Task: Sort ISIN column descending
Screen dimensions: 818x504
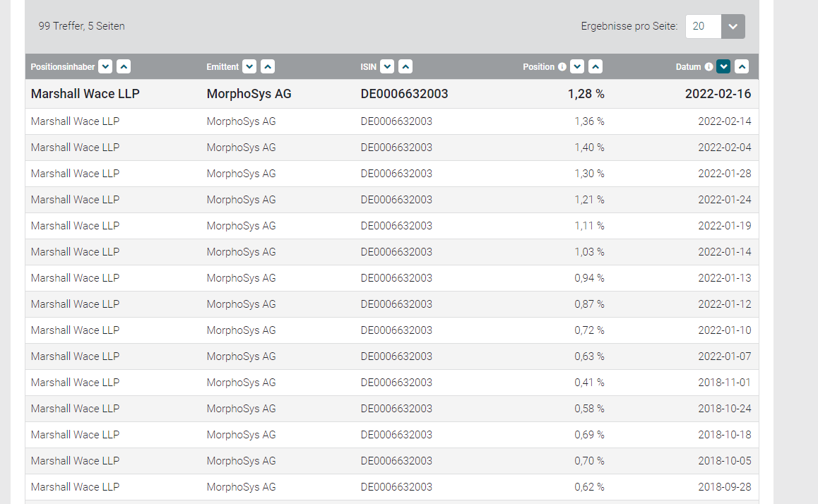Action: (x=387, y=67)
